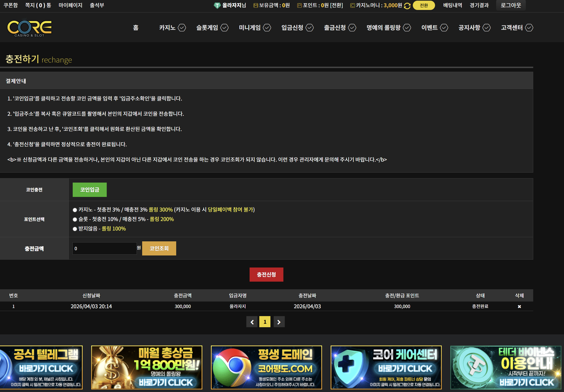
Task: Select casino point bonus option
Action: pos(75,210)
